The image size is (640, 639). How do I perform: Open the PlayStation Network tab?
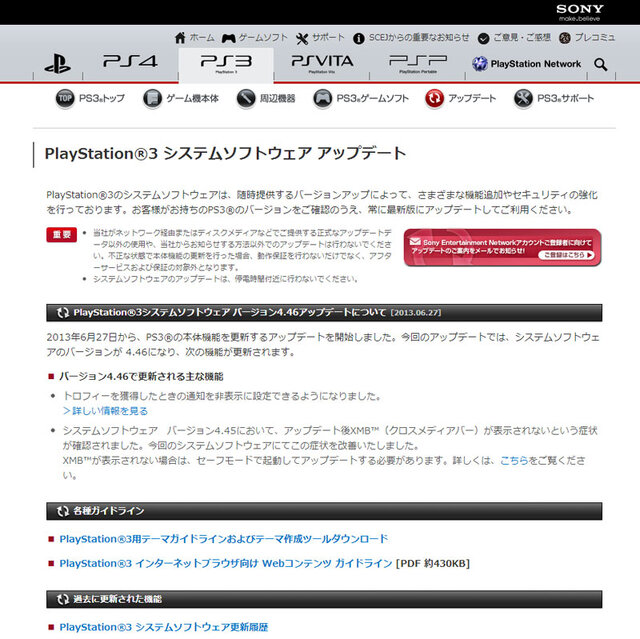coord(527,64)
